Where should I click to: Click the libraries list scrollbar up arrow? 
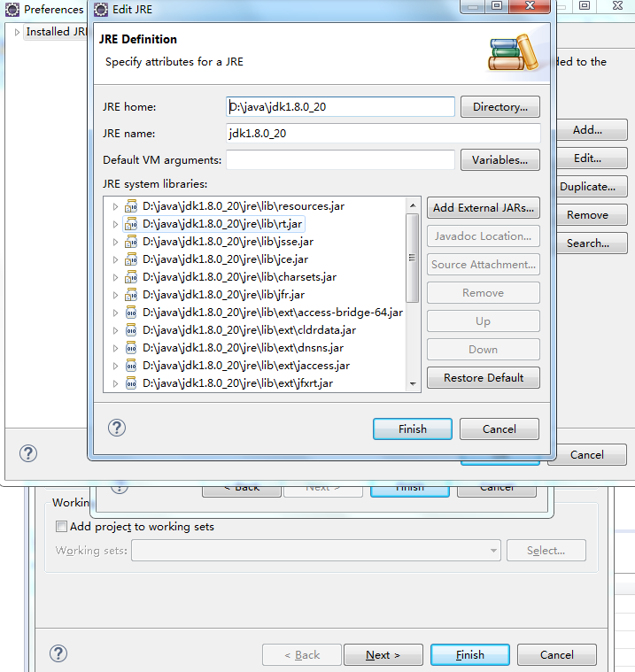pos(413,205)
